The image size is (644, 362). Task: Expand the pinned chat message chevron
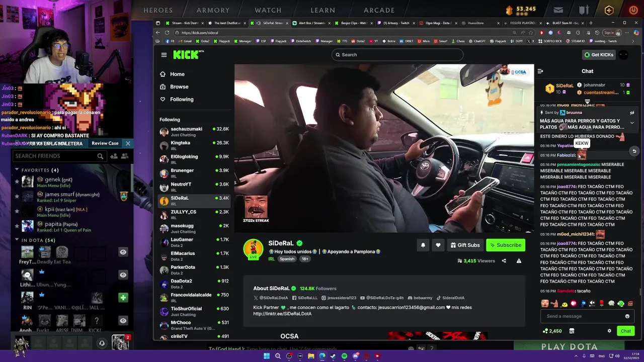tap(632, 123)
